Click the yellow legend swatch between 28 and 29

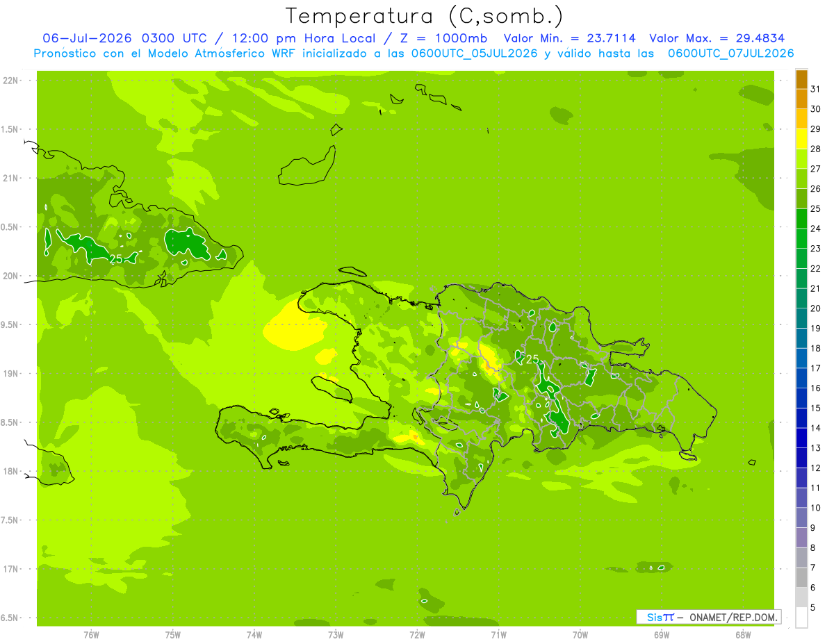click(801, 139)
